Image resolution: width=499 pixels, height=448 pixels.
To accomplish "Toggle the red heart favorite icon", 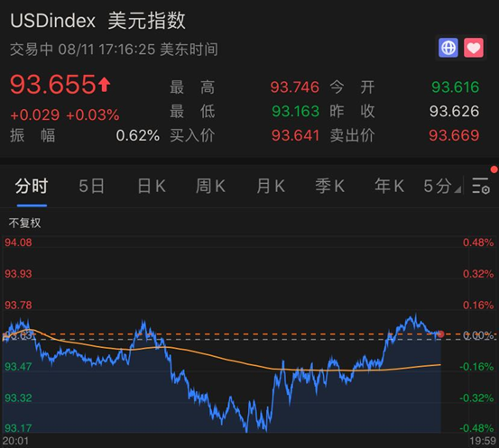I will coord(474,48).
